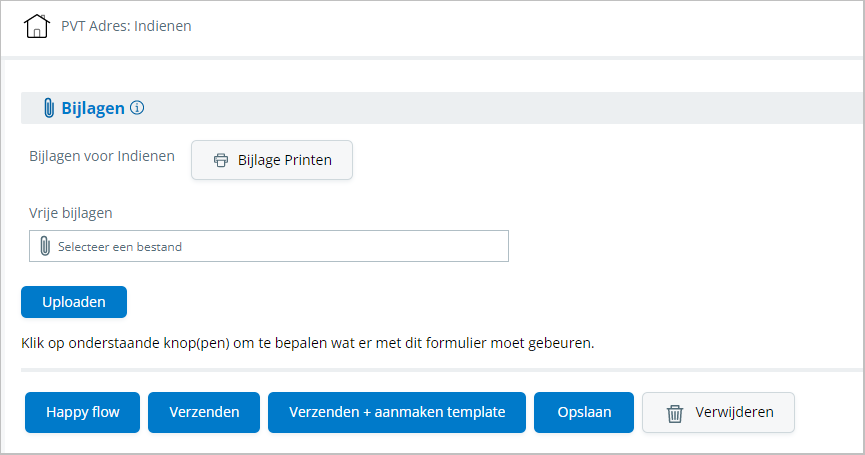Save the form using Opslaan
Screen dimensions: 865x455
click(x=584, y=412)
